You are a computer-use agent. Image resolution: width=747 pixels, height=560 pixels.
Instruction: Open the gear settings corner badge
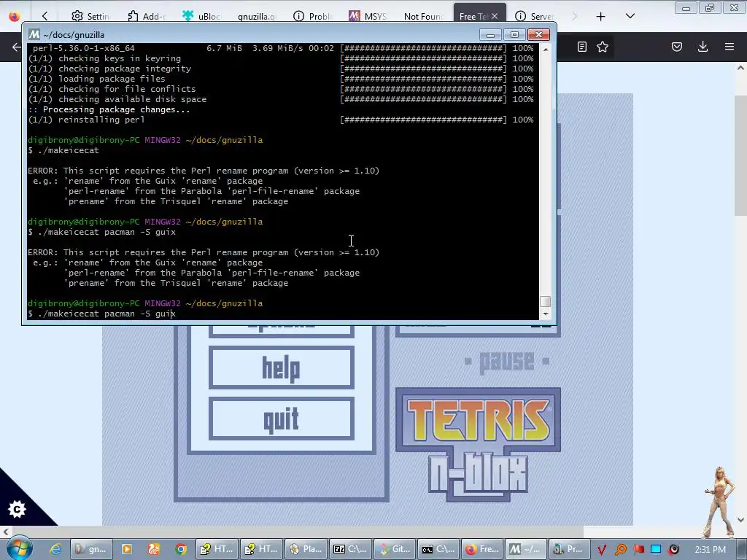click(18, 510)
